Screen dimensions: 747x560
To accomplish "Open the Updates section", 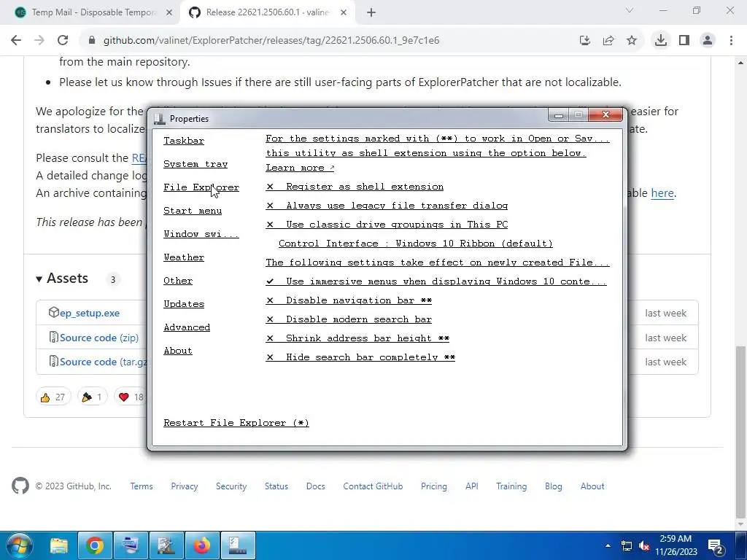I will point(184,304).
